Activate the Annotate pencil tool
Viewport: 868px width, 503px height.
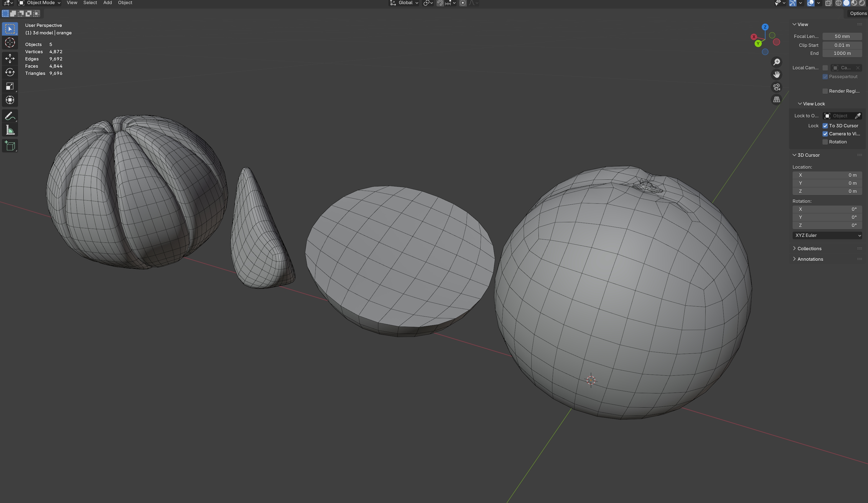(10, 116)
